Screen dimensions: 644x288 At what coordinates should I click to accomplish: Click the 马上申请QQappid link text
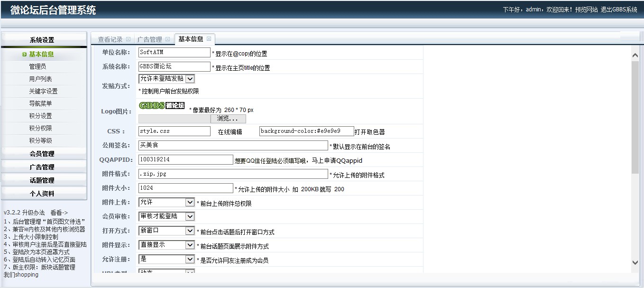tap(337, 161)
